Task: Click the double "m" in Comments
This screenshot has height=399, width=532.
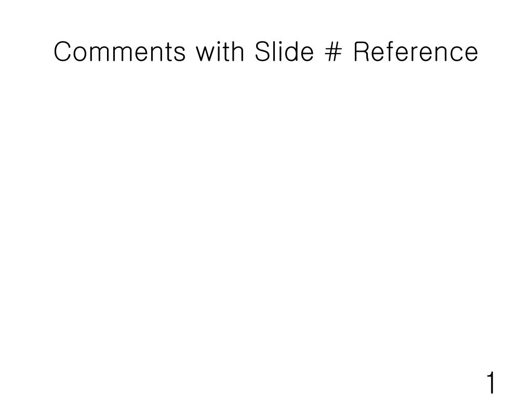Action: coord(113,54)
